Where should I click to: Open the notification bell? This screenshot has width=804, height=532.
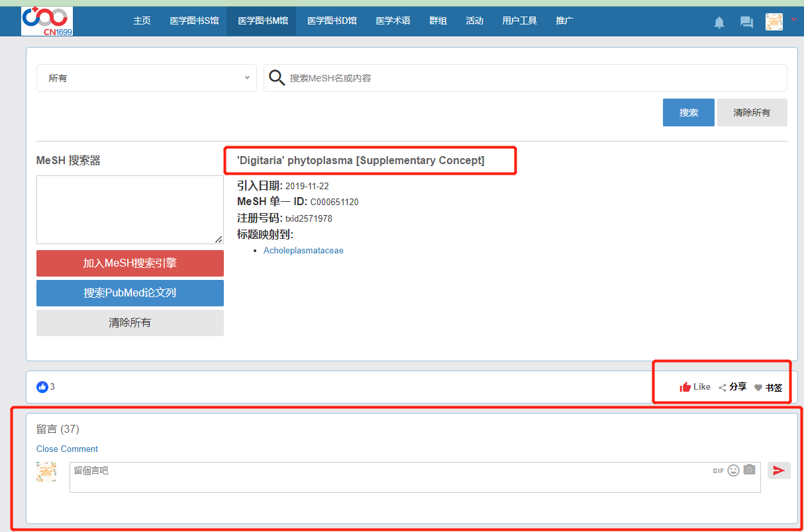pos(719,22)
